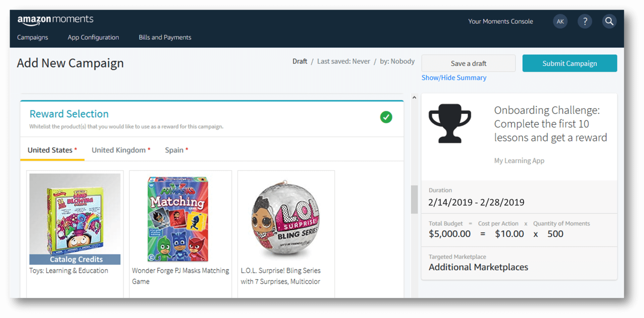Open the AK user profile avatar

pos(560,21)
